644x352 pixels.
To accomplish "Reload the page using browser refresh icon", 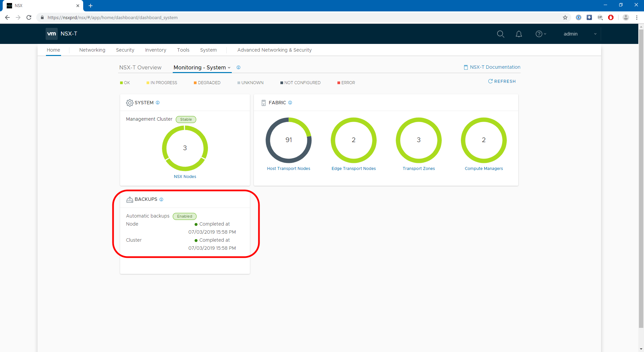I will pyautogui.click(x=29, y=17).
